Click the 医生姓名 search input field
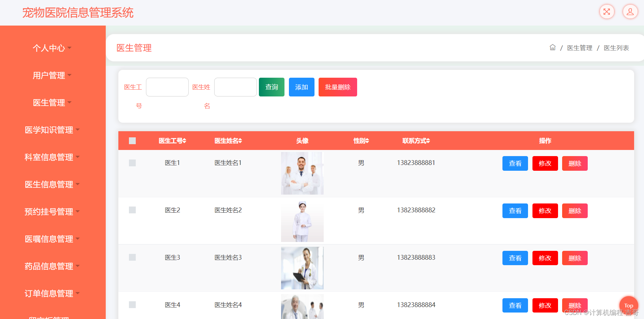The height and width of the screenshot is (319, 644). 235,87
